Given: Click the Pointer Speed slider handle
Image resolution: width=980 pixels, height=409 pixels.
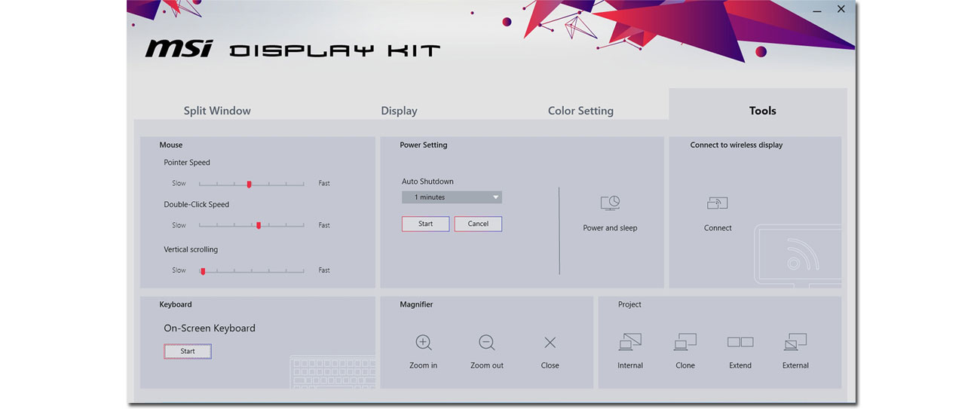Looking at the screenshot, I should (x=249, y=184).
